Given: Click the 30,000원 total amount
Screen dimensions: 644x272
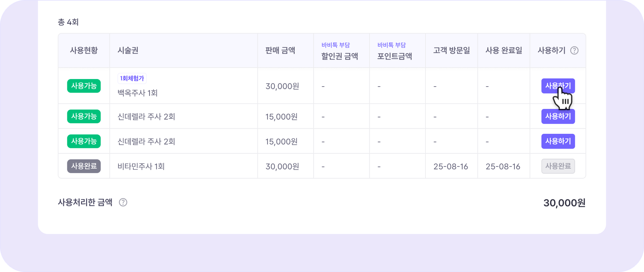Looking at the screenshot, I should pyautogui.click(x=564, y=203).
